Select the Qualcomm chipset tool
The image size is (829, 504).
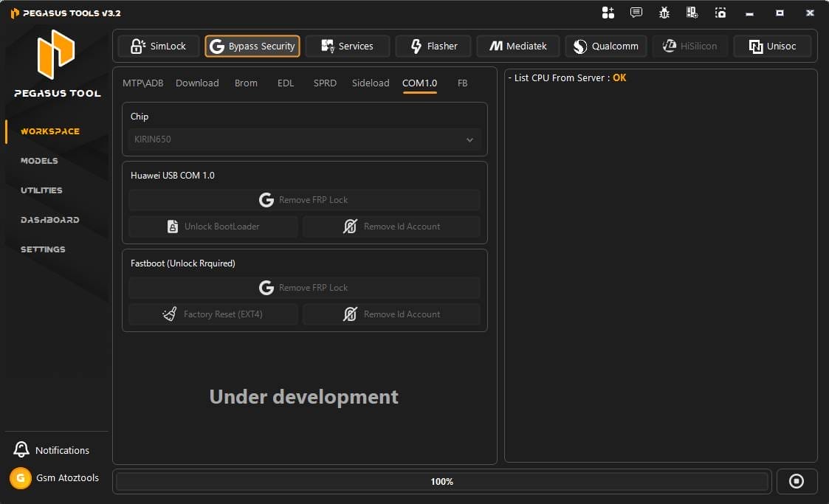point(605,45)
